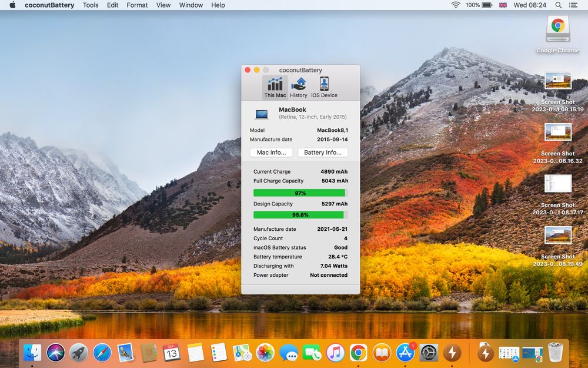
Task: Click the 100% battery status icon
Action: click(x=479, y=5)
